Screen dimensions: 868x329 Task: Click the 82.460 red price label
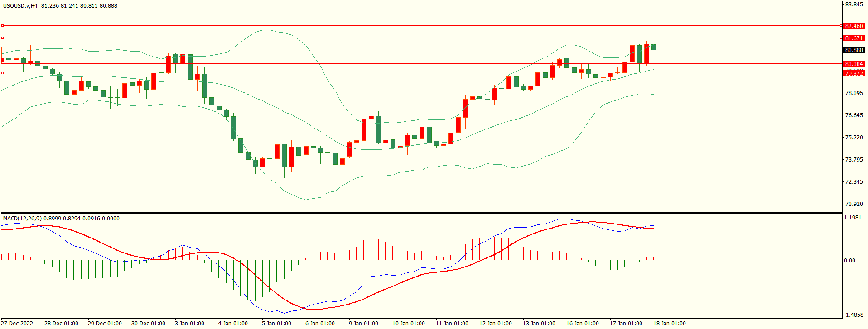click(854, 26)
